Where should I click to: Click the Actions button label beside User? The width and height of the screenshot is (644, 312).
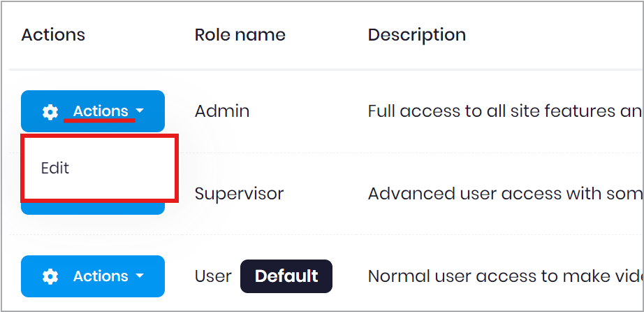(x=101, y=276)
